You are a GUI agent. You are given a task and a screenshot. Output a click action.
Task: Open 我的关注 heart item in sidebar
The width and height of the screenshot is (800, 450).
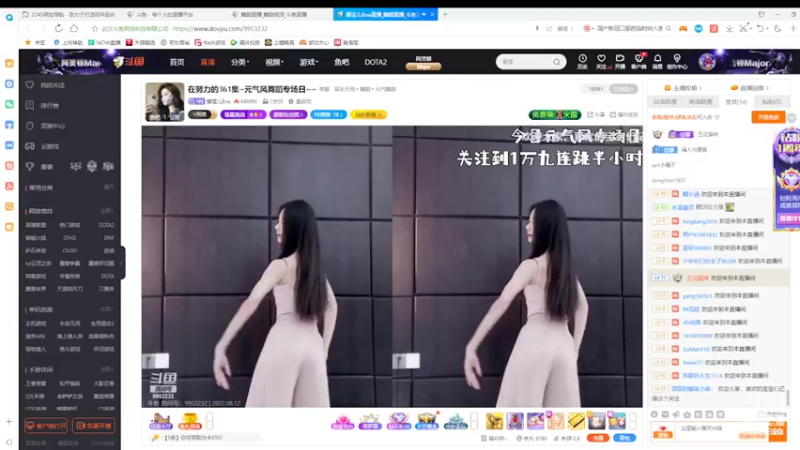[46, 85]
